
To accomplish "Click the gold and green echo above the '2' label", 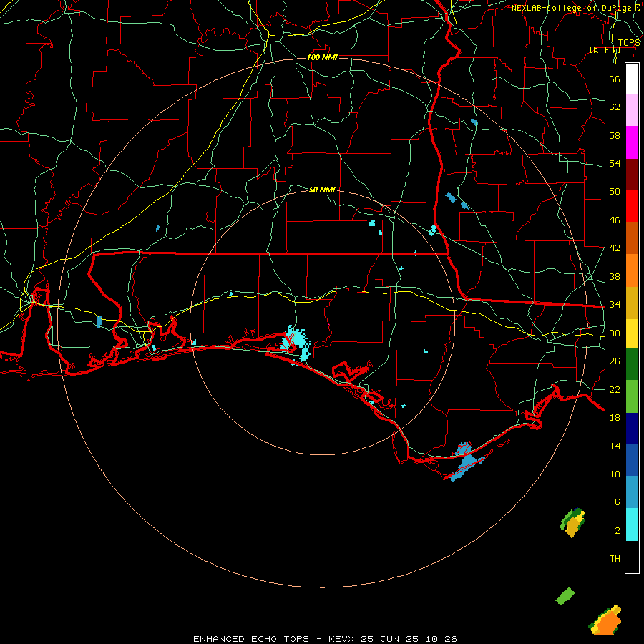I will pyautogui.click(x=572, y=522).
